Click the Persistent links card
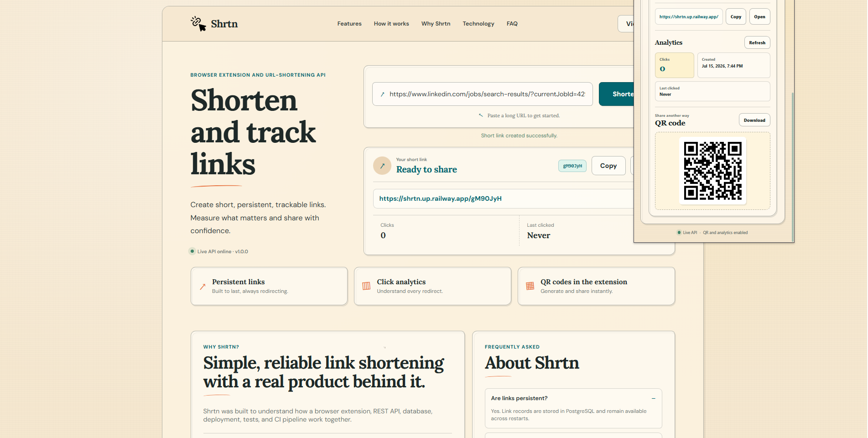The height and width of the screenshot is (438, 868). [x=269, y=286]
